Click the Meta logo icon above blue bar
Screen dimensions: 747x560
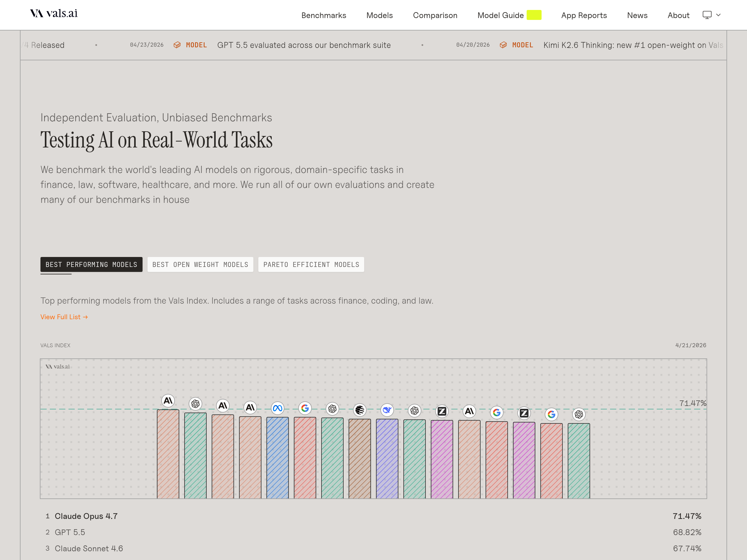(277, 408)
